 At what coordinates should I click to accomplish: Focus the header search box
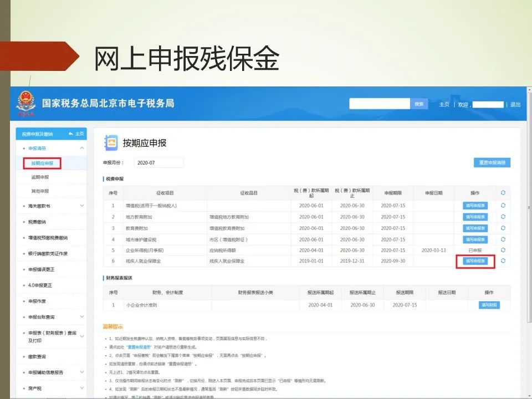tap(380, 104)
